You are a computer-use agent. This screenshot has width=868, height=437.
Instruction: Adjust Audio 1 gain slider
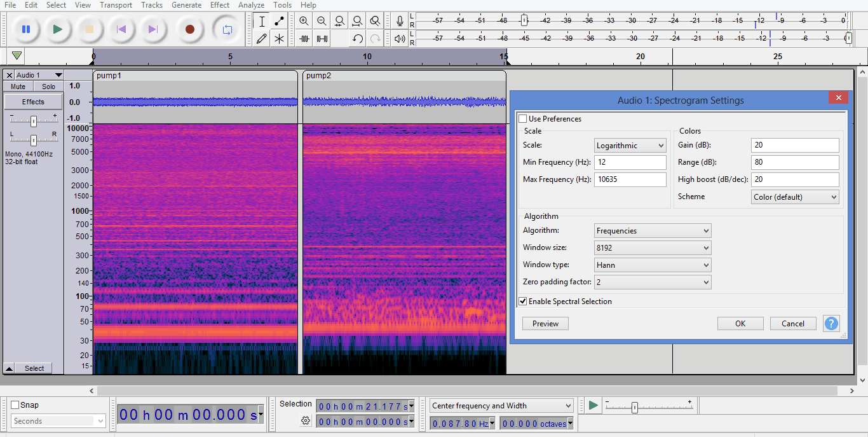coord(33,120)
